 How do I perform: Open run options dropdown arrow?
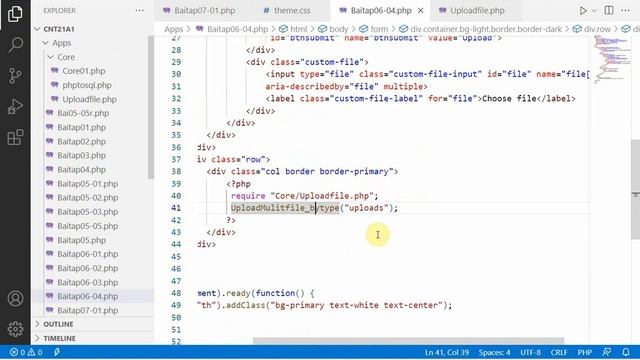pos(594,11)
